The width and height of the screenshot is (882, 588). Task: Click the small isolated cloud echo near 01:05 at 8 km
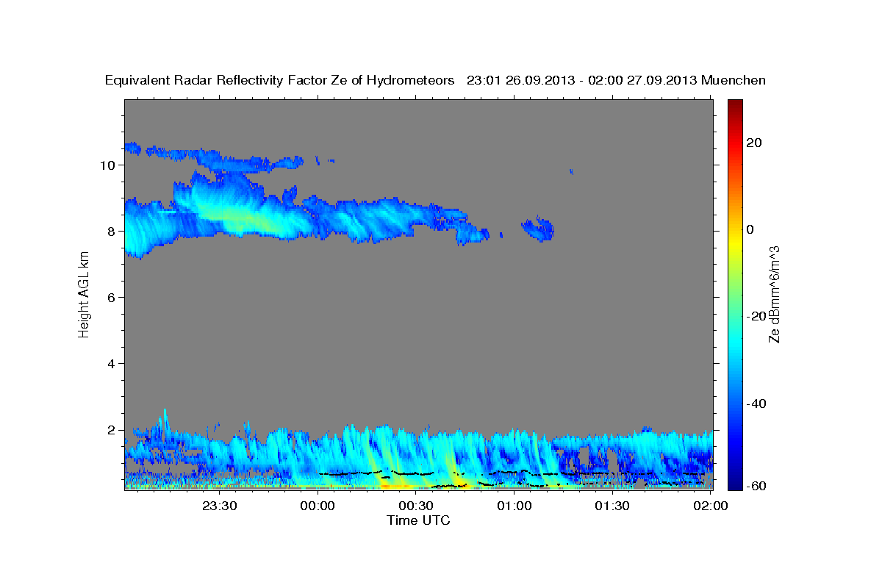coord(539,229)
